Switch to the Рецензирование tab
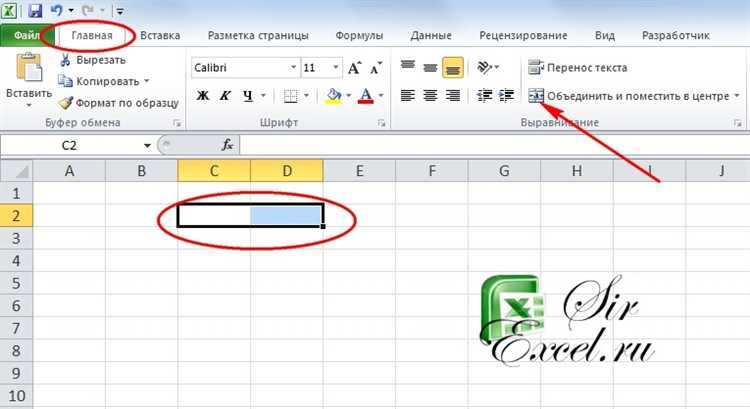The image size is (750, 409). click(523, 35)
